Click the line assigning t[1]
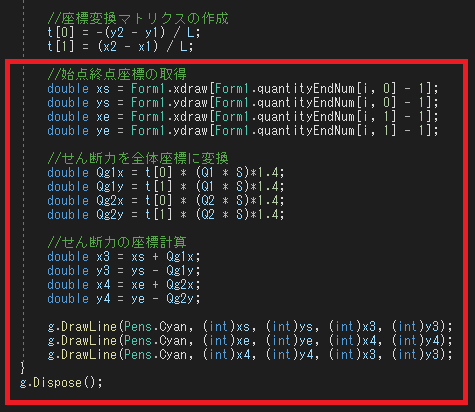Image resolution: width=475 pixels, height=412 pixels. [x=120, y=47]
